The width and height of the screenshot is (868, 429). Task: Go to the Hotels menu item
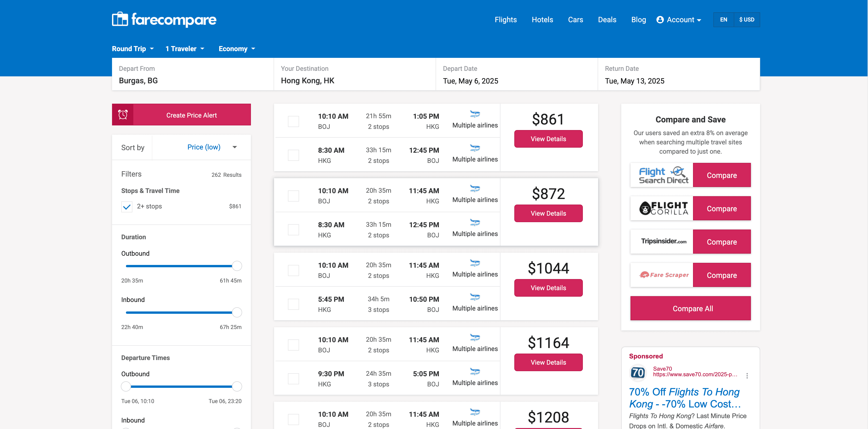tap(542, 20)
